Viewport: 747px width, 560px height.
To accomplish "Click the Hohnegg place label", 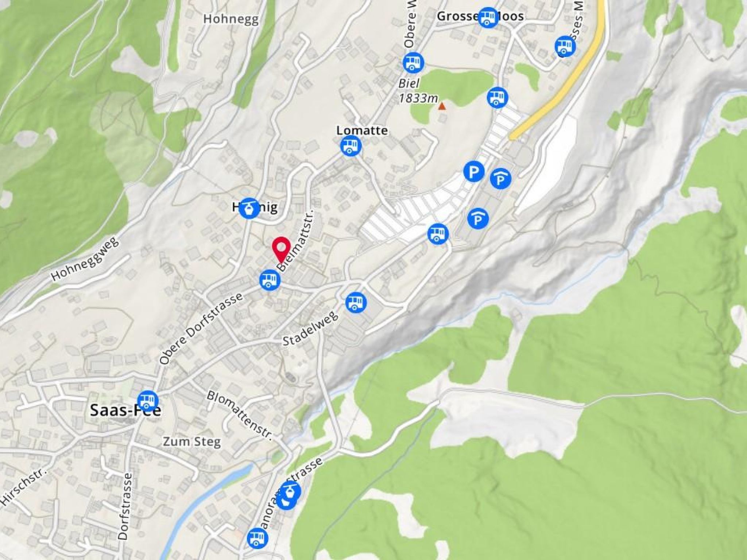I will pyautogui.click(x=231, y=19).
